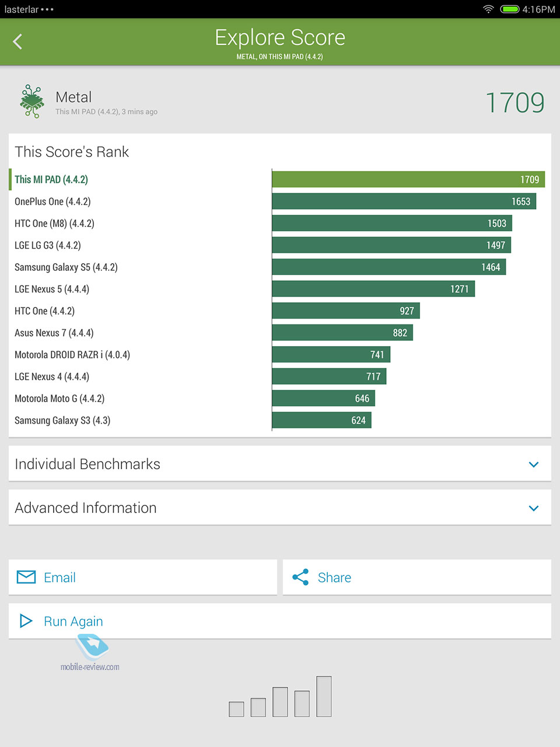The height and width of the screenshot is (747, 560).
Task: Tap the Explore Score title
Action: 280,38
